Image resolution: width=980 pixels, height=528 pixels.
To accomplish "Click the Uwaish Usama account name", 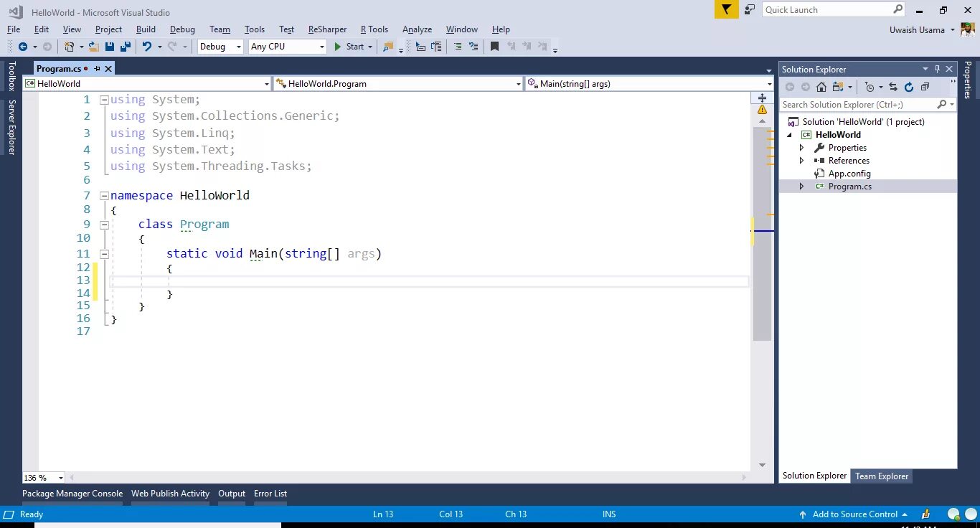I will (918, 29).
